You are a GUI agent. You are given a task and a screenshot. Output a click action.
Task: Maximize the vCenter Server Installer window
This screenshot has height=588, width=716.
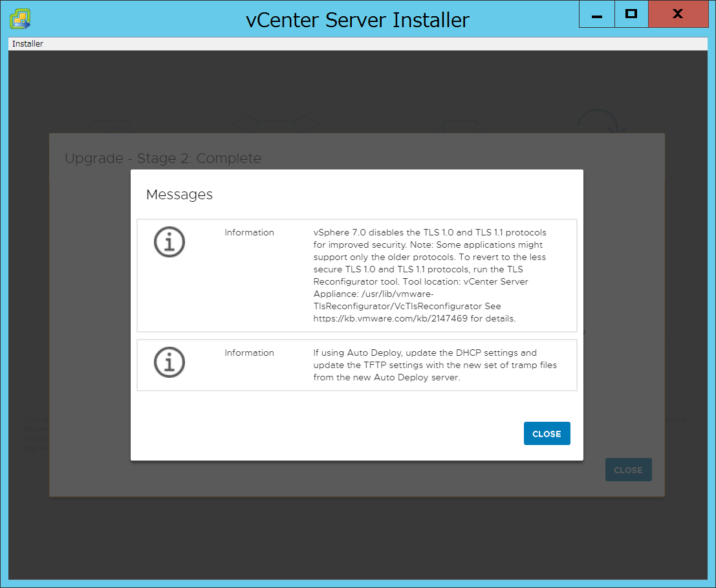click(x=631, y=14)
